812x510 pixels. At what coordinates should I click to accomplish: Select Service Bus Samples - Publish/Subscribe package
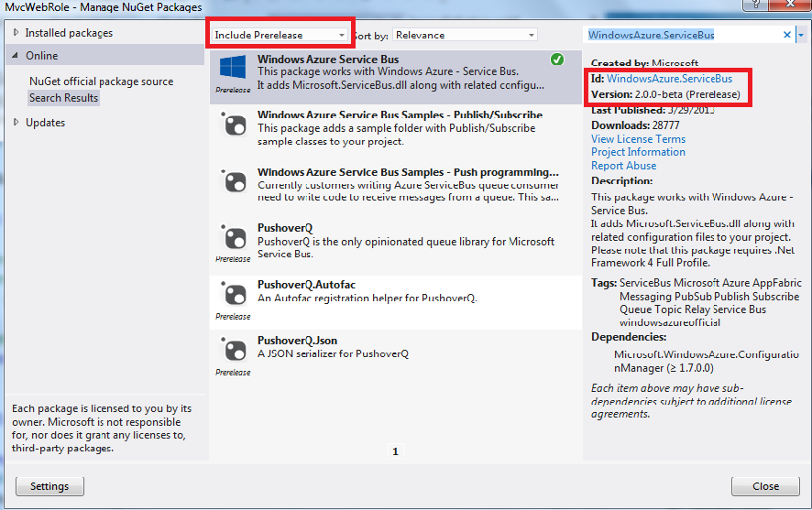[x=400, y=114]
